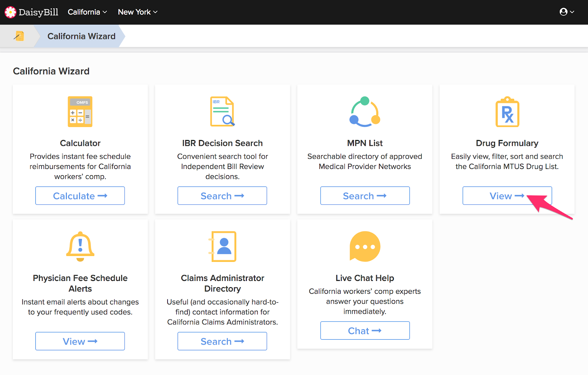588x375 pixels.
Task: Open the home notepad breadcrumb icon
Action: click(19, 36)
